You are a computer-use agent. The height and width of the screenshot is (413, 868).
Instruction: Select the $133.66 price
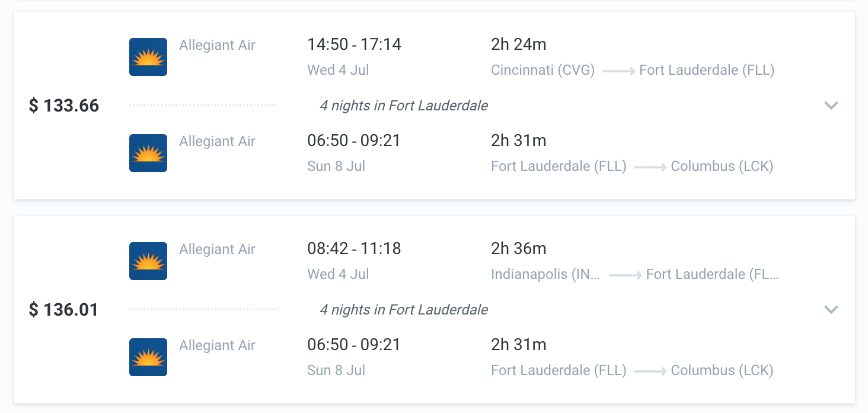coord(64,106)
